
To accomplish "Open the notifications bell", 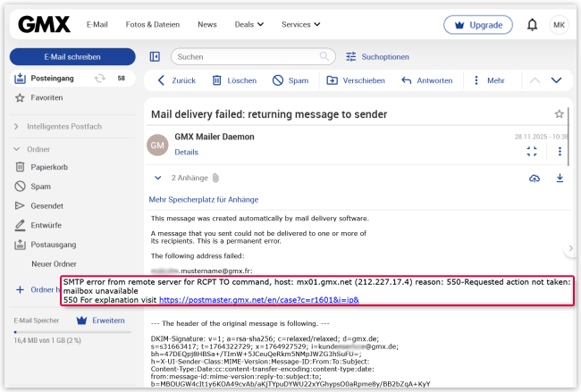I will (x=532, y=25).
